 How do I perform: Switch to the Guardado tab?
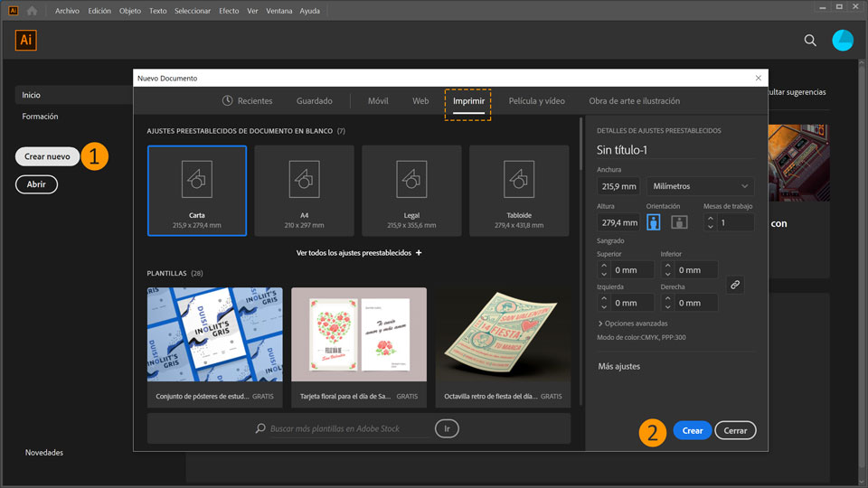315,100
